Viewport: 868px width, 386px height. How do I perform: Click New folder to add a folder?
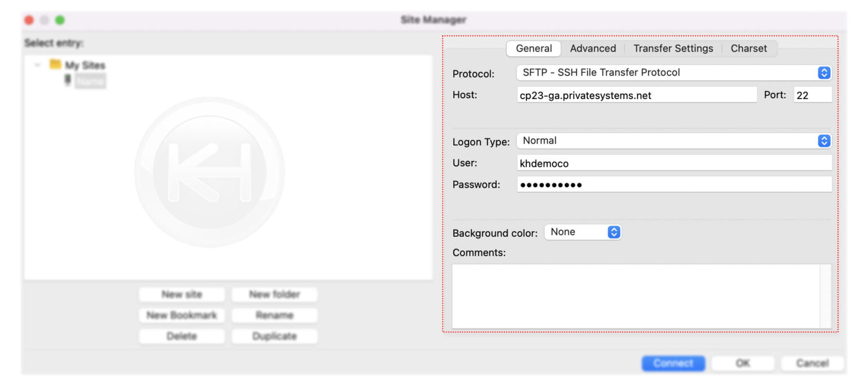(275, 294)
